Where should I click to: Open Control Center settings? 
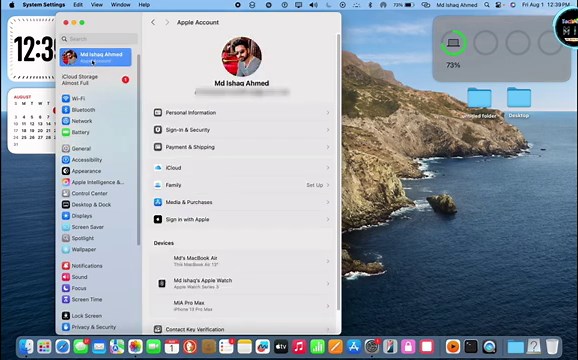coord(85,193)
